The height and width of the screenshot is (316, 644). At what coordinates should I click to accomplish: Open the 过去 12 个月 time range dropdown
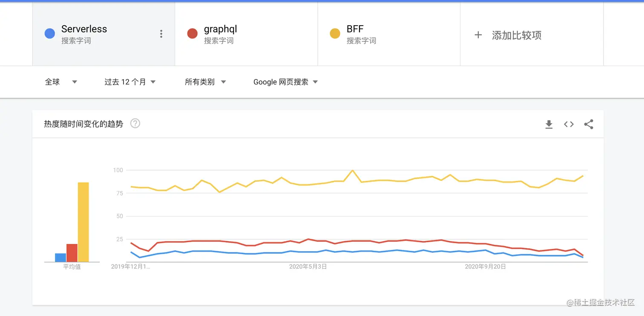(x=130, y=82)
